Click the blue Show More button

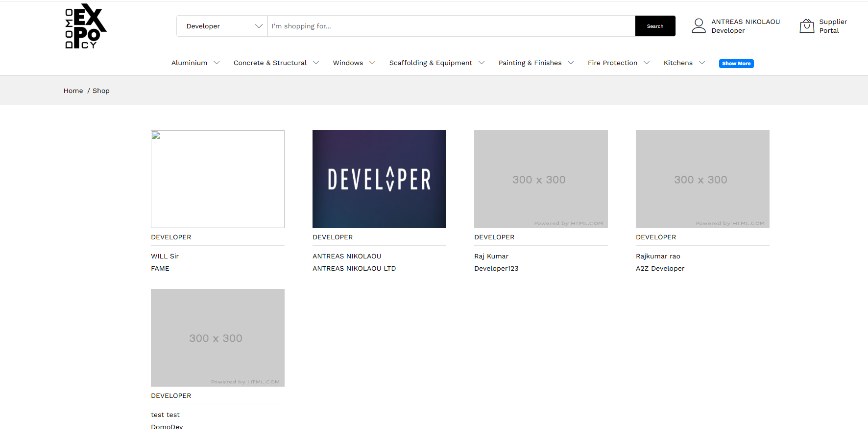(x=736, y=64)
